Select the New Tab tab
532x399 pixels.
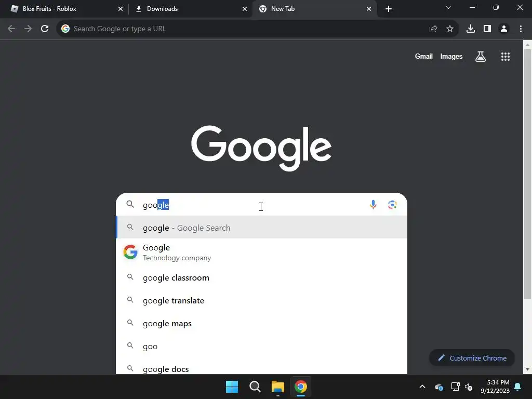(314, 9)
